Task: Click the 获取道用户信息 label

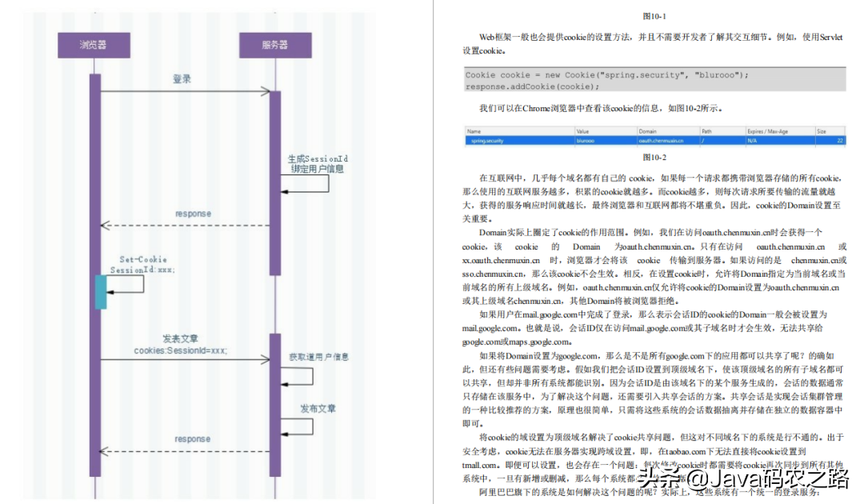Action: [318, 357]
